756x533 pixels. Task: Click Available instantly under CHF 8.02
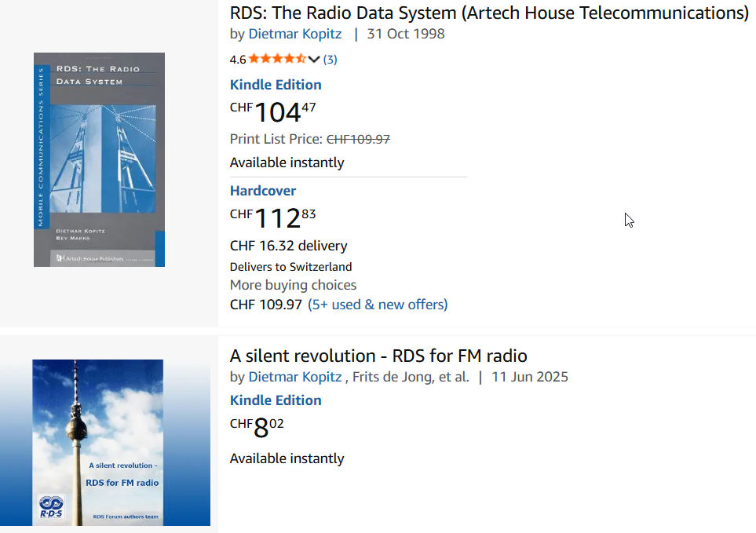coord(287,458)
